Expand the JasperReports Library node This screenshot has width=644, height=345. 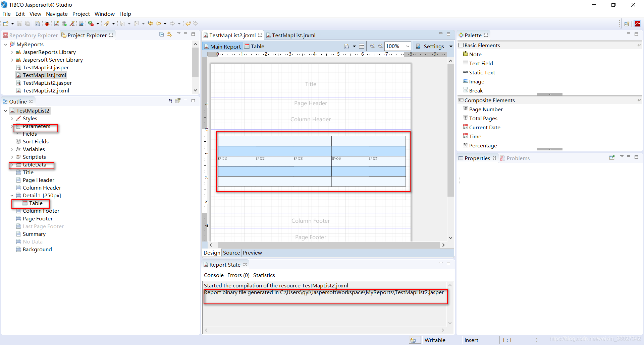(x=12, y=52)
